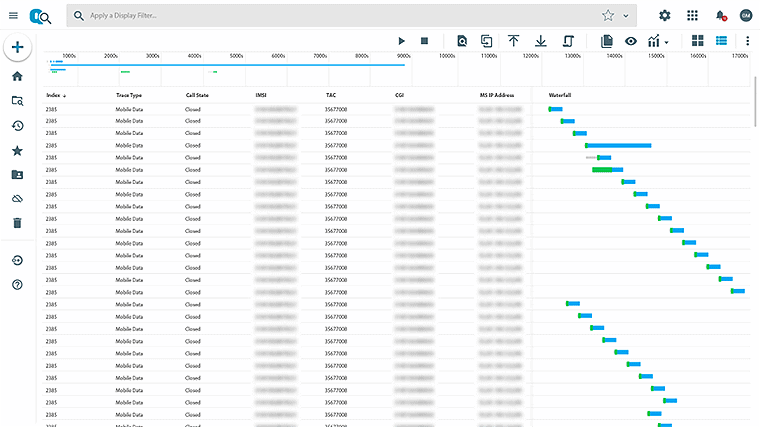Click the blue plus create button
Viewport: 760px width, 427px height.
(x=17, y=47)
